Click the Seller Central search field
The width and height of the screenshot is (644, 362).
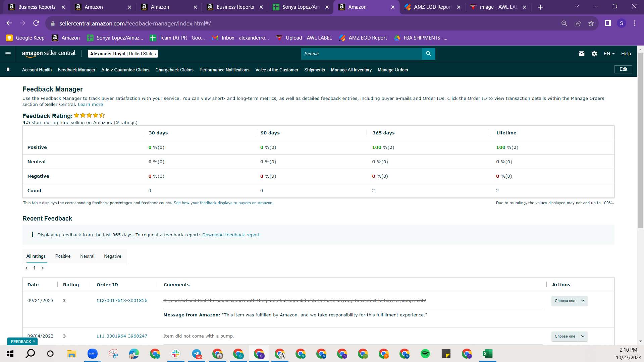click(x=361, y=54)
